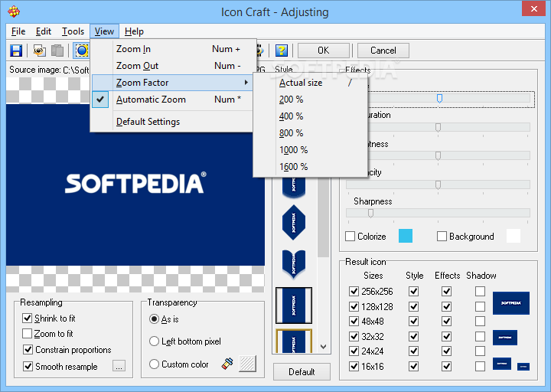The height and width of the screenshot is (392, 551).
Task: Choose Zoom Out from View menu
Action: (x=172, y=66)
